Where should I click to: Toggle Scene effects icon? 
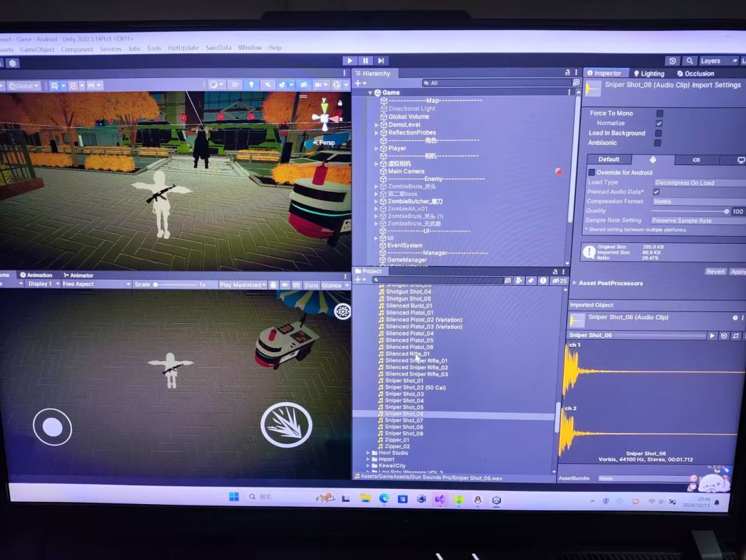point(282,85)
